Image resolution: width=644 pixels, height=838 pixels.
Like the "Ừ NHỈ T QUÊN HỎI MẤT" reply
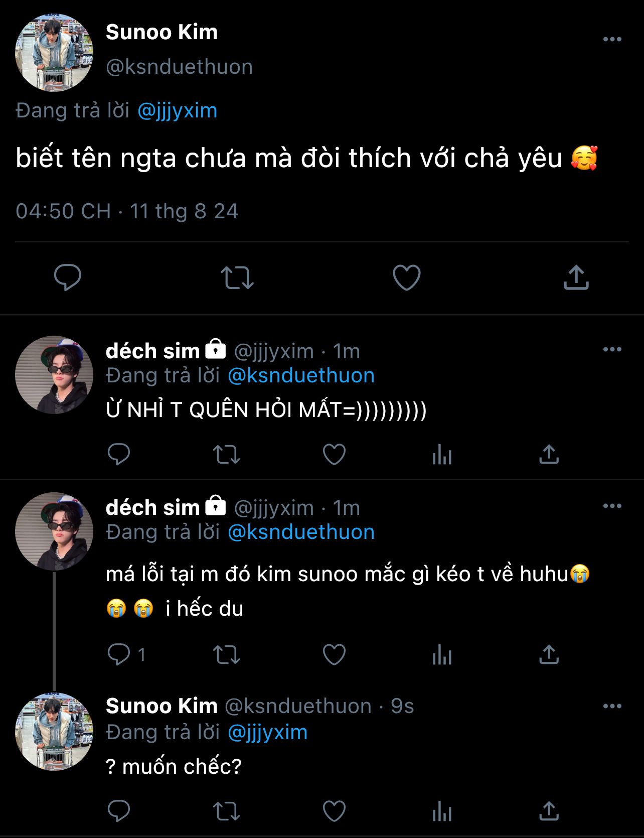(334, 455)
